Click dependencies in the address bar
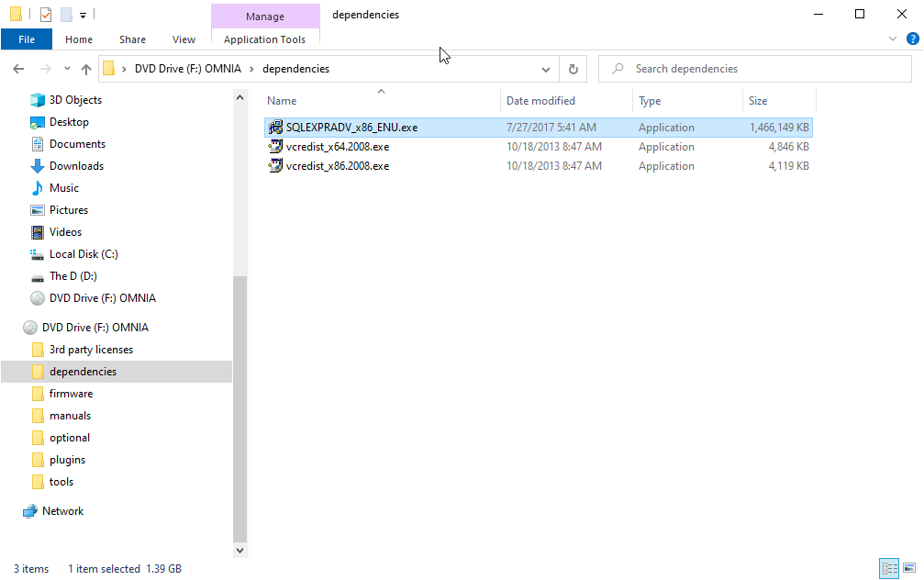924x580 pixels. click(x=295, y=69)
